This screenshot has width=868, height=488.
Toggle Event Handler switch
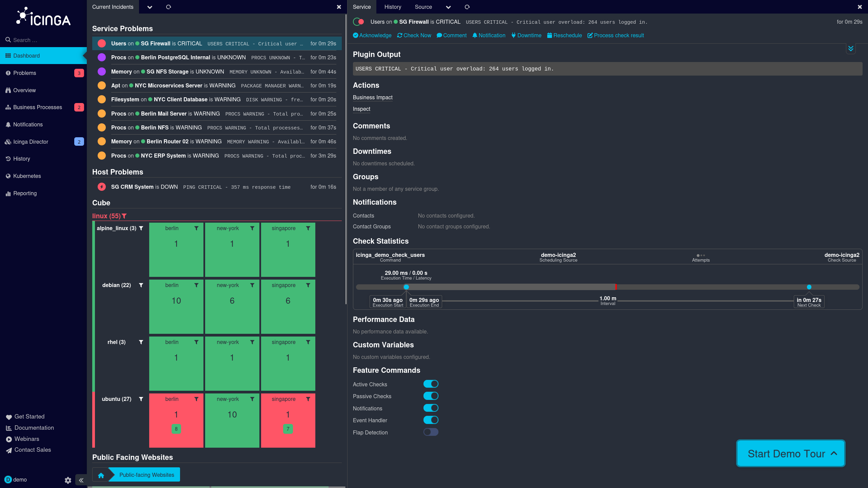tap(431, 420)
